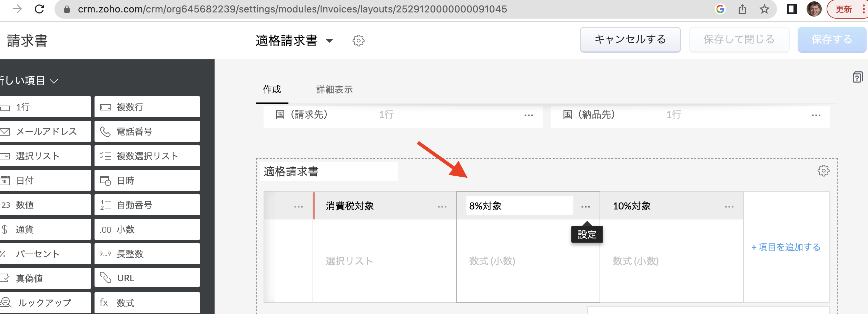Choose the 真偽値 boolean field type

[45, 278]
